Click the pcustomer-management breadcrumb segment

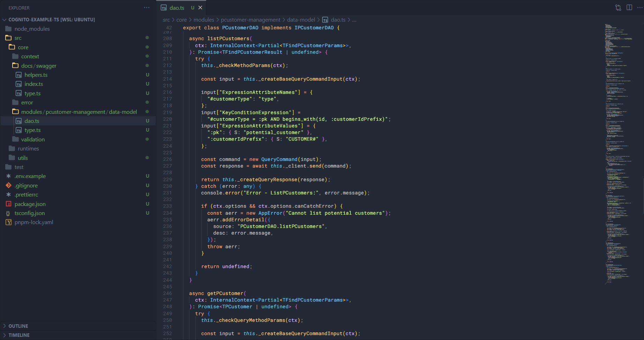coord(250,20)
